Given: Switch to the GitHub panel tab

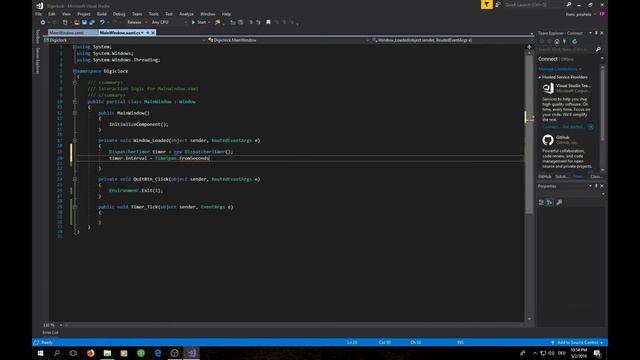Looking at the screenshot, I should pyautogui.click(x=545, y=177).
